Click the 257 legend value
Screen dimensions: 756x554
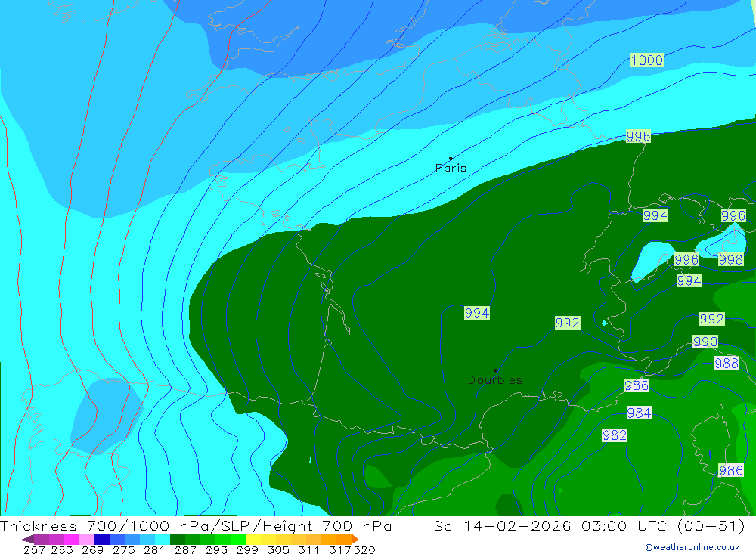coord(34,550)
